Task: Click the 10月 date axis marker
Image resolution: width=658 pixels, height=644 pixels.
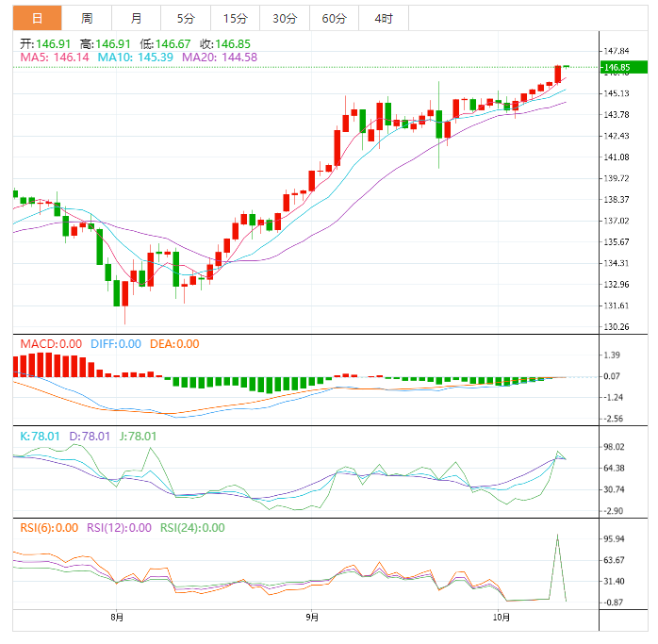Action: pyautogui.click(x=502, y=618)
